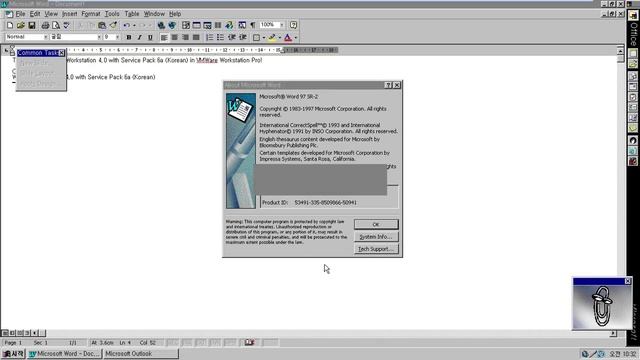Print the document using the printer icon
The height and width of the screenshot is (360, 640).
tap(45, 25)
